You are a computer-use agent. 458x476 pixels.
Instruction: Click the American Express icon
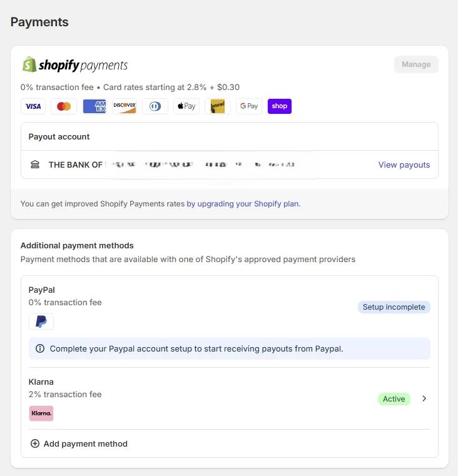pyautogui.click(x=94, y=106)
